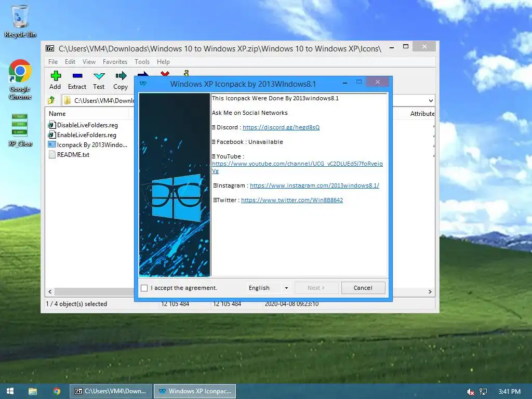Click the Attribute column header
Image resolution: width=532 pixels, height=399 pixels.
pyautogui.click(x=422, y=114)
